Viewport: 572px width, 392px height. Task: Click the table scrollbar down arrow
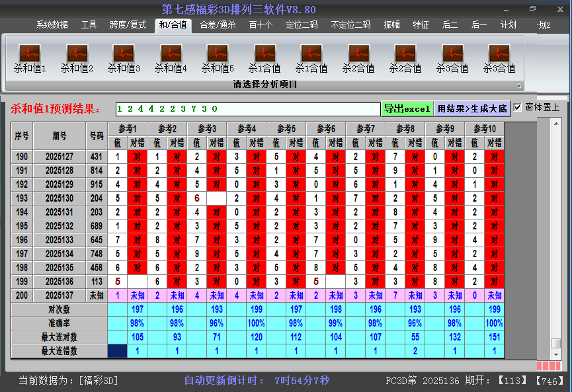556,354
